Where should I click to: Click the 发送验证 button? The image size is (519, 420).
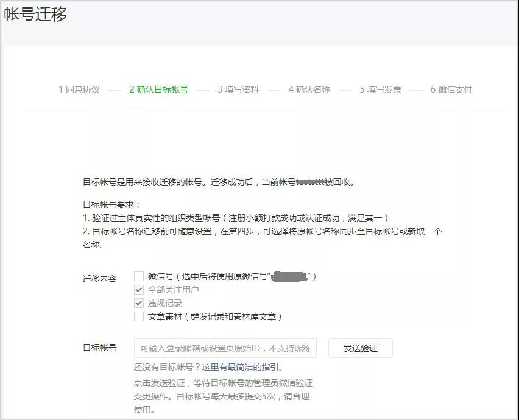361,348
